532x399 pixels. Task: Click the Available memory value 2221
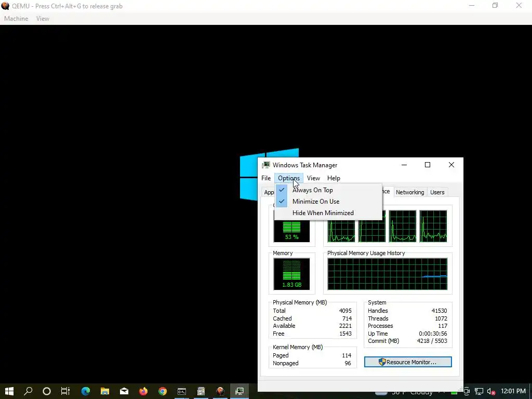click(345, 326)
